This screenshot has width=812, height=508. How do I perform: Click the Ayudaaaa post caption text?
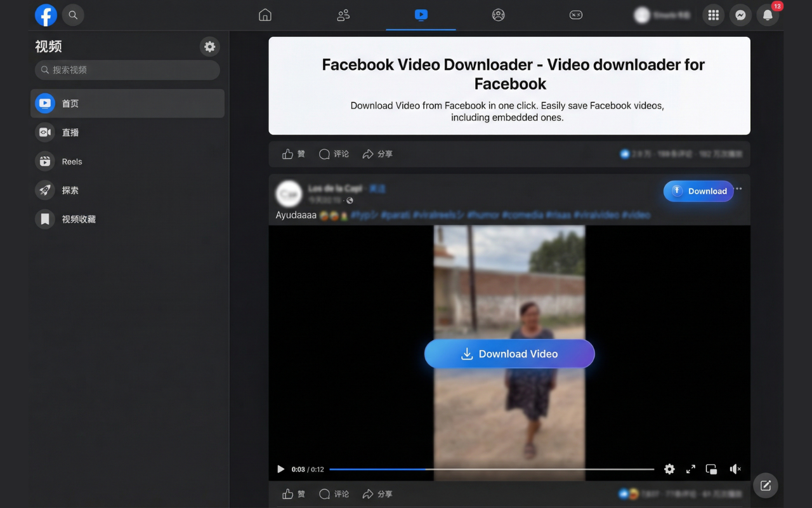coord(296,215)
